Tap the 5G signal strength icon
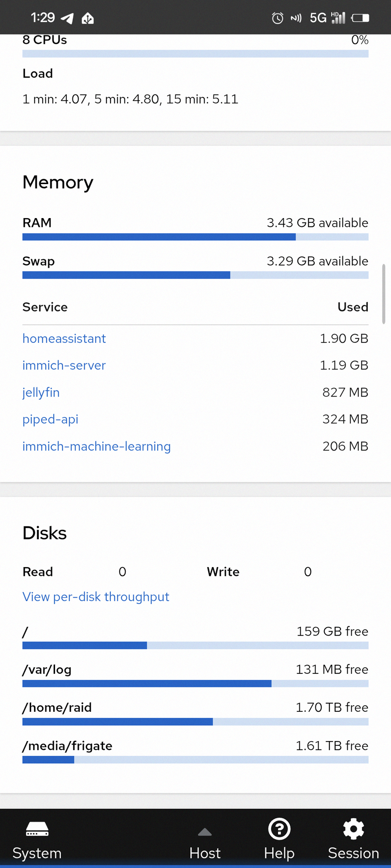Viewport: 391px width, 868px height. [328, 18]
